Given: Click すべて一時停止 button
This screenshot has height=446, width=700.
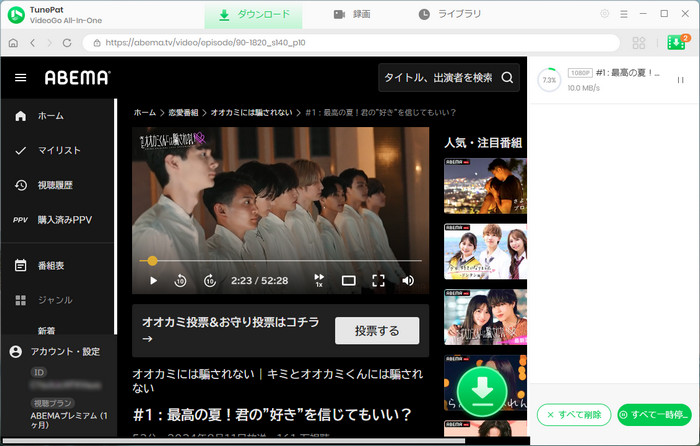Looking at the screenshot, I should coord(654,415).
